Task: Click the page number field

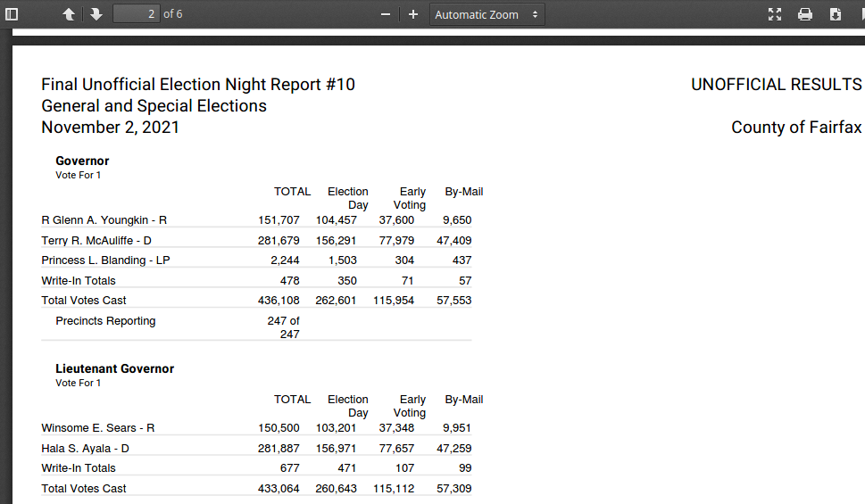Action: (x=137, y=13)
